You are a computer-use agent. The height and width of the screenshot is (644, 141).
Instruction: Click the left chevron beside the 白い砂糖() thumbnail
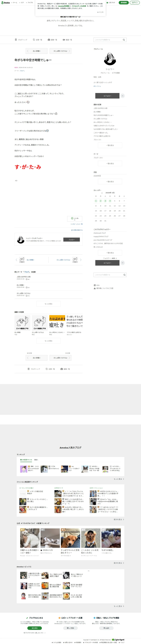coord(16,260)
